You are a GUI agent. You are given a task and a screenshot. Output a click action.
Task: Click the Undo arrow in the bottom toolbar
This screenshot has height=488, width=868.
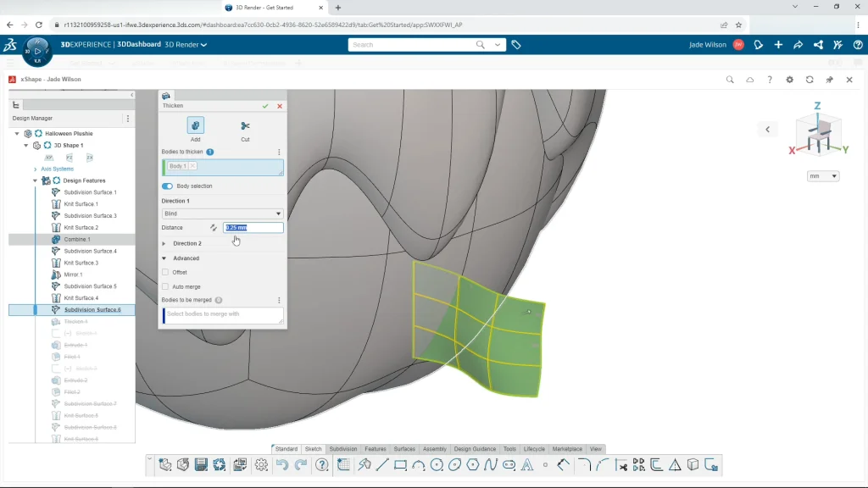tap(282, 464)
